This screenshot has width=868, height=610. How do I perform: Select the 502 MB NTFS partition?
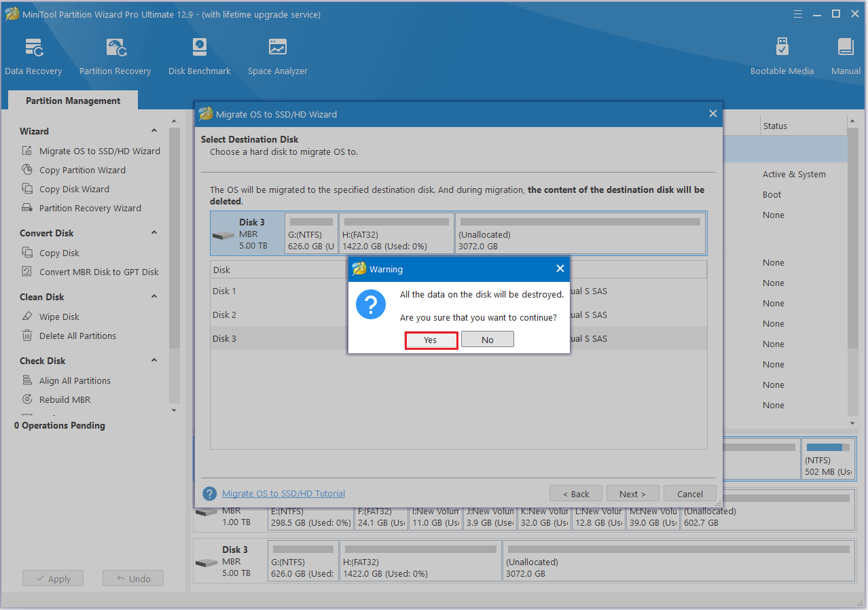click(x=828, y=459)
